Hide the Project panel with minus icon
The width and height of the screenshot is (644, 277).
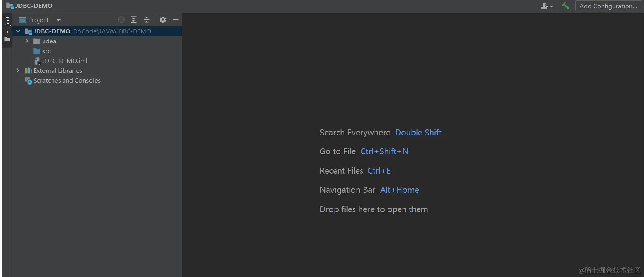point(176,20)
